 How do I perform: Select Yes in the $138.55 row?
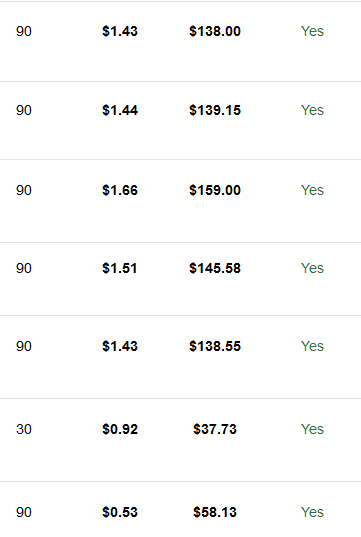[312, 346]
